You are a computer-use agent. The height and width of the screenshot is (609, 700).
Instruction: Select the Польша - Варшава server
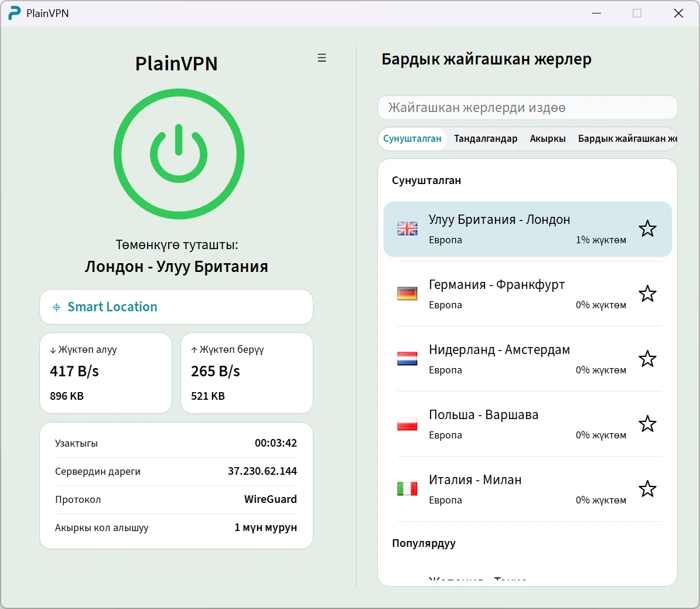coord(528,424)
